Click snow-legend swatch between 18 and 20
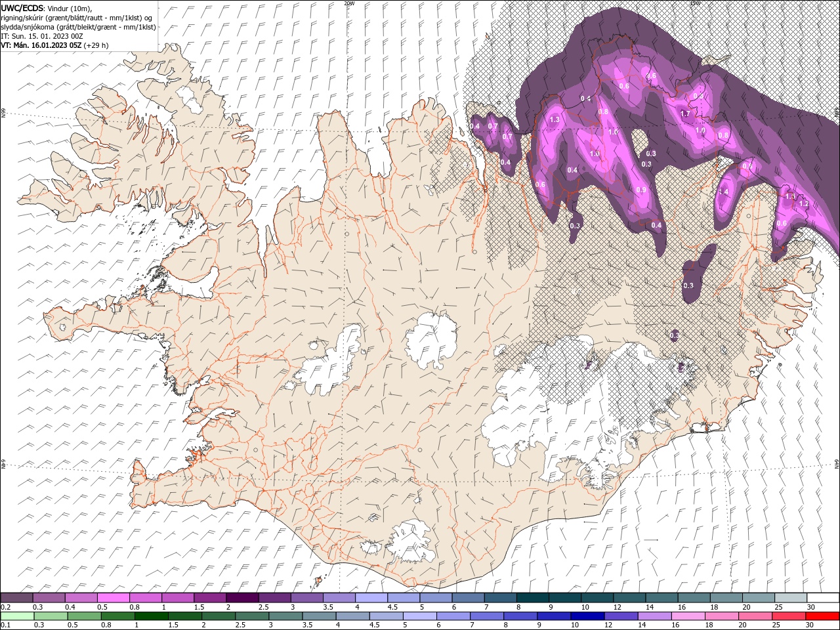The image size is (840, 630). (x=726, y=598)
